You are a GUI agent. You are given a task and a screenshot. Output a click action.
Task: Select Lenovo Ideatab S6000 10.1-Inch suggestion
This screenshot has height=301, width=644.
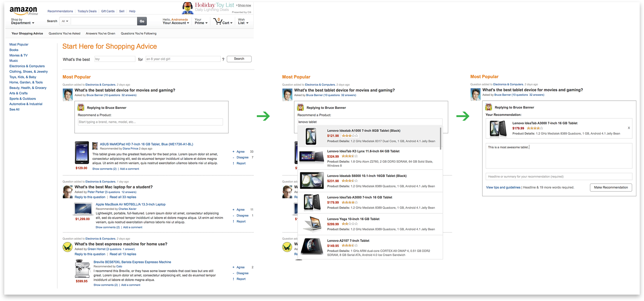coord(370,181)
